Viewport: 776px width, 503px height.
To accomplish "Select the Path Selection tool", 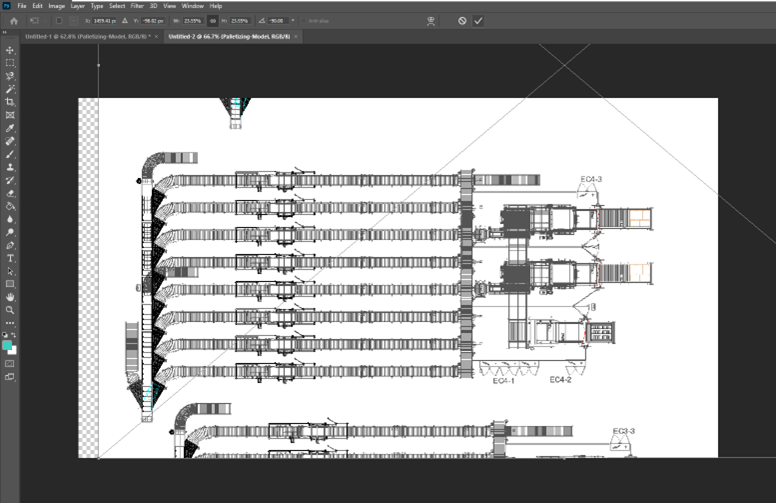I will coord(10,271).
